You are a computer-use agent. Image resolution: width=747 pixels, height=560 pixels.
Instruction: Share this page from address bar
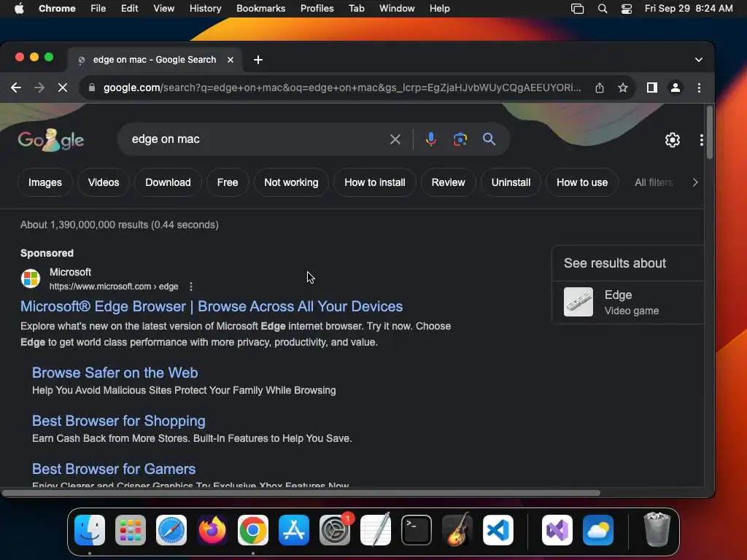(600, 87)
